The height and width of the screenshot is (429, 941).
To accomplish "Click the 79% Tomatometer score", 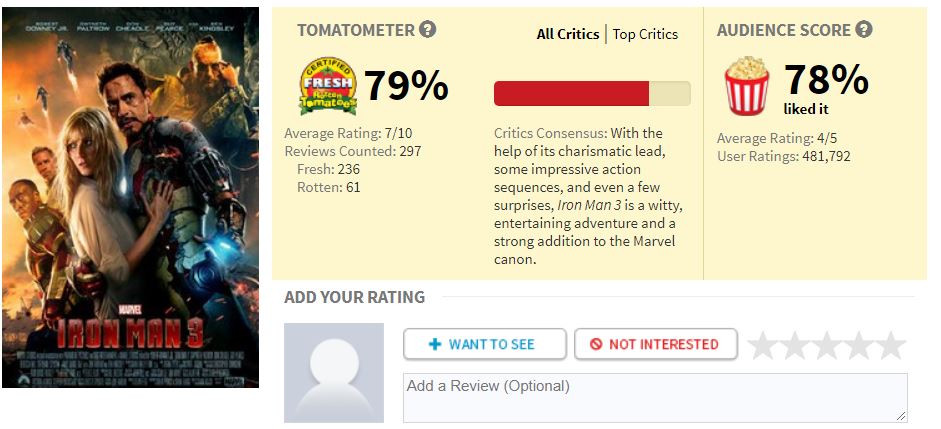I will 406,86.
